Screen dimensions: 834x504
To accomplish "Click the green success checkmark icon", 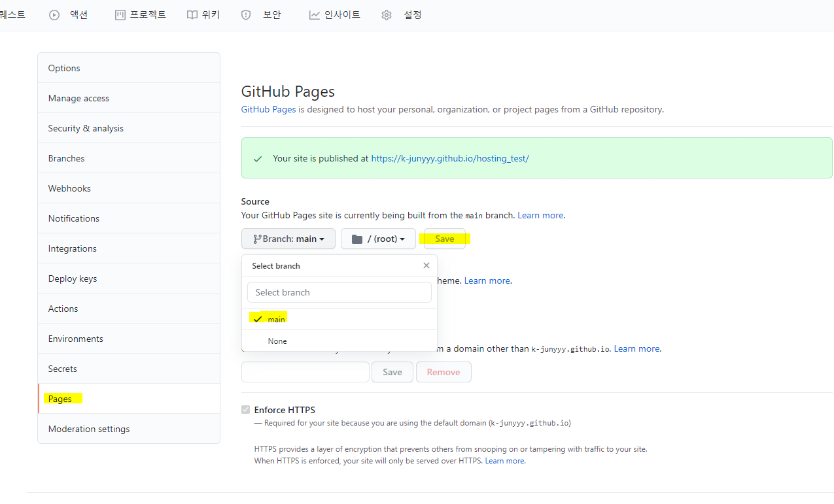I will [x=258, y=159].
